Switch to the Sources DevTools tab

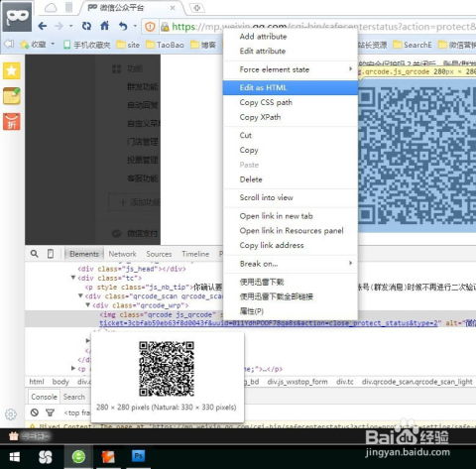coord(159,254)
